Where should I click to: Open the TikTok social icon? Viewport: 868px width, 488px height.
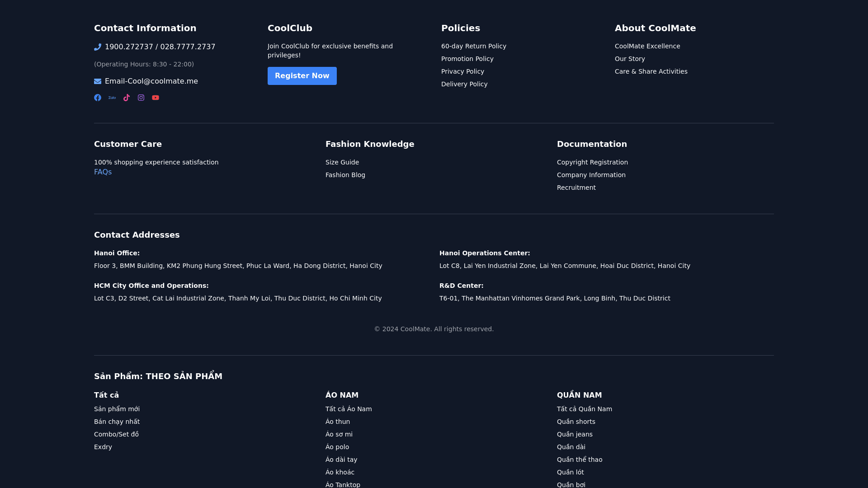tap(127, 98)
